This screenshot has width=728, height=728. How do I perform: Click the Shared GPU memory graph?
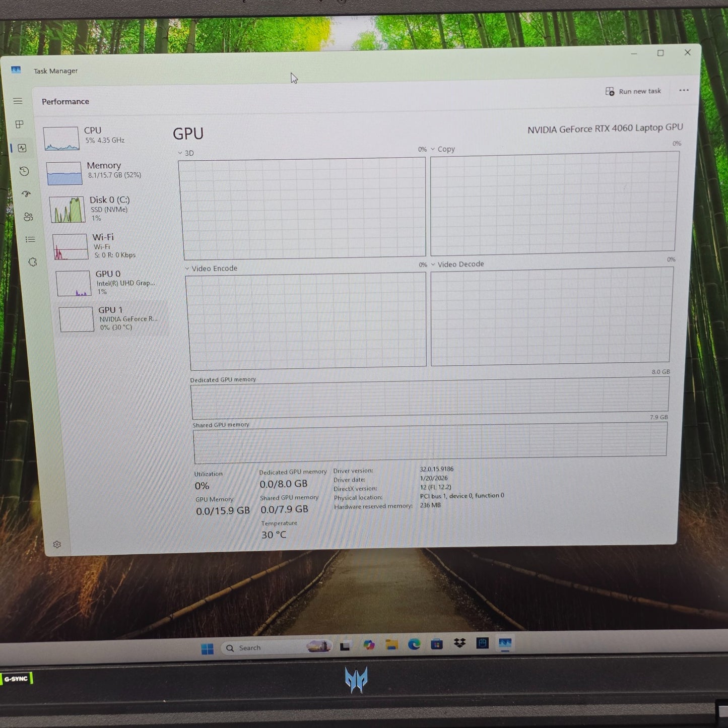click(x=430, y=442)
